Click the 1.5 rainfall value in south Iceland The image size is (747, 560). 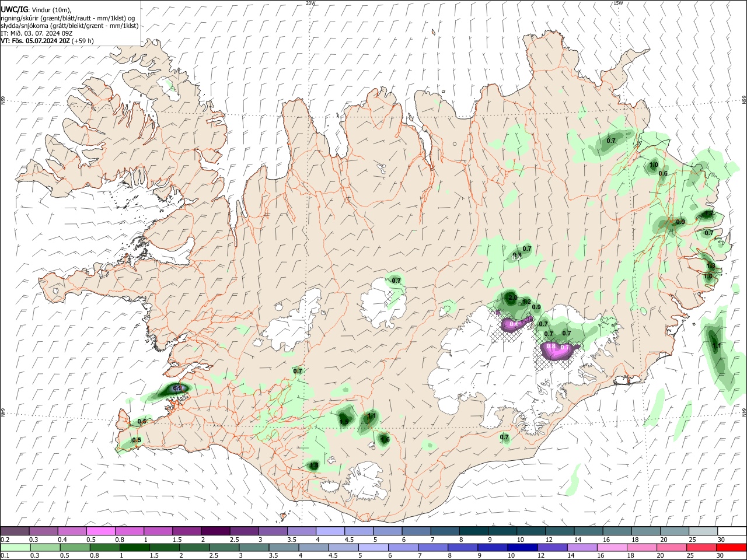tap(344, 422)
